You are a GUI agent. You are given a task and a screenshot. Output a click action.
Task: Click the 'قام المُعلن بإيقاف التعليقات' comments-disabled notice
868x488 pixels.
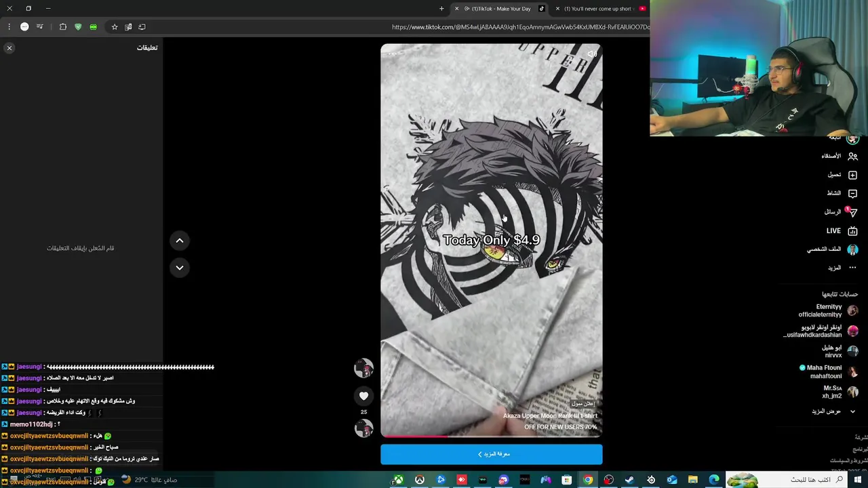pos(80,248)
